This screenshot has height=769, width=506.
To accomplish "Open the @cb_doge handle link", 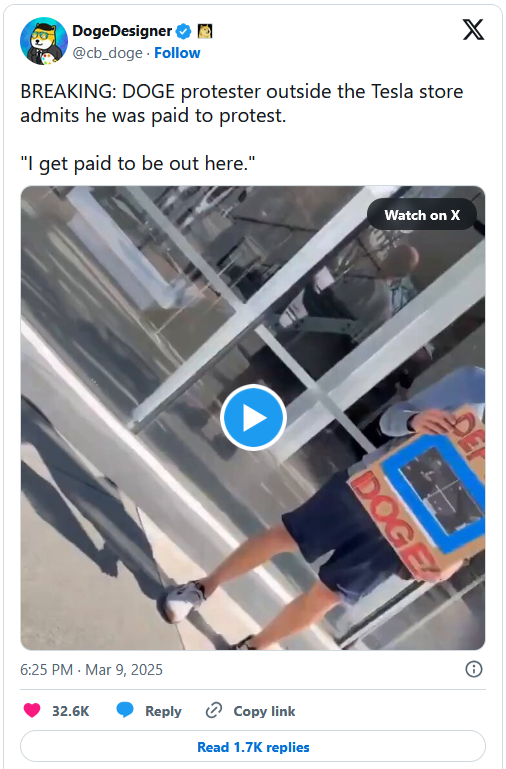I will point(107,53).
